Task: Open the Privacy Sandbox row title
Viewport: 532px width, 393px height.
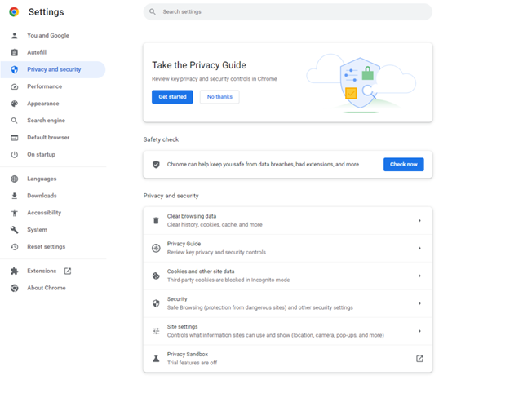Action: coord(188,355)
